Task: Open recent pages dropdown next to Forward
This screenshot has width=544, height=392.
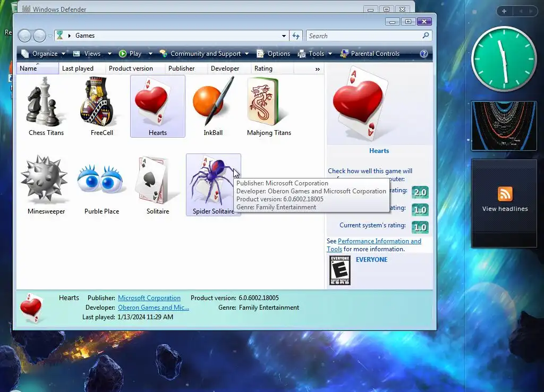Action: pyautogui.click(x=50, y=36)
